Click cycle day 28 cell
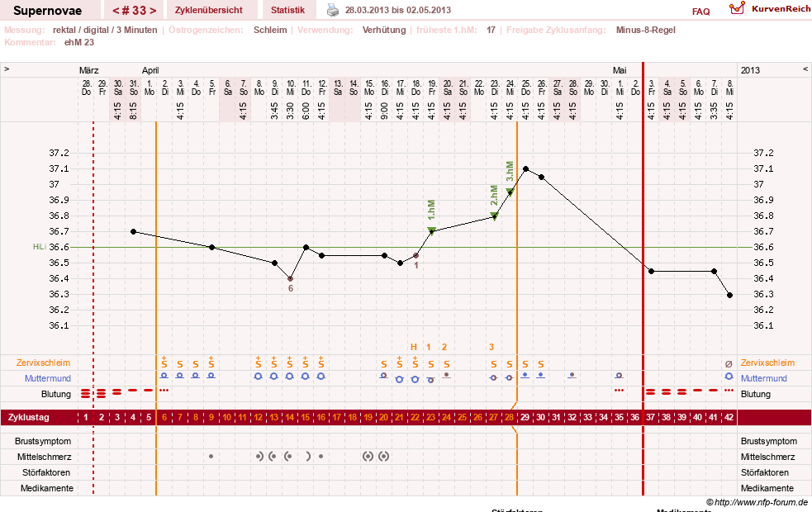Image resolution: width=812 pixels, height=512 pixels. pos(510,417)
